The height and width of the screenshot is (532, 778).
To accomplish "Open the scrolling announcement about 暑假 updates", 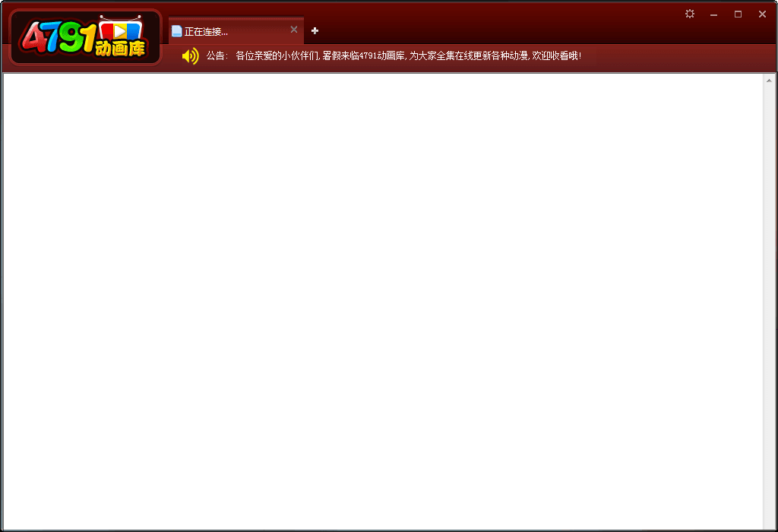I will (380, 55).
